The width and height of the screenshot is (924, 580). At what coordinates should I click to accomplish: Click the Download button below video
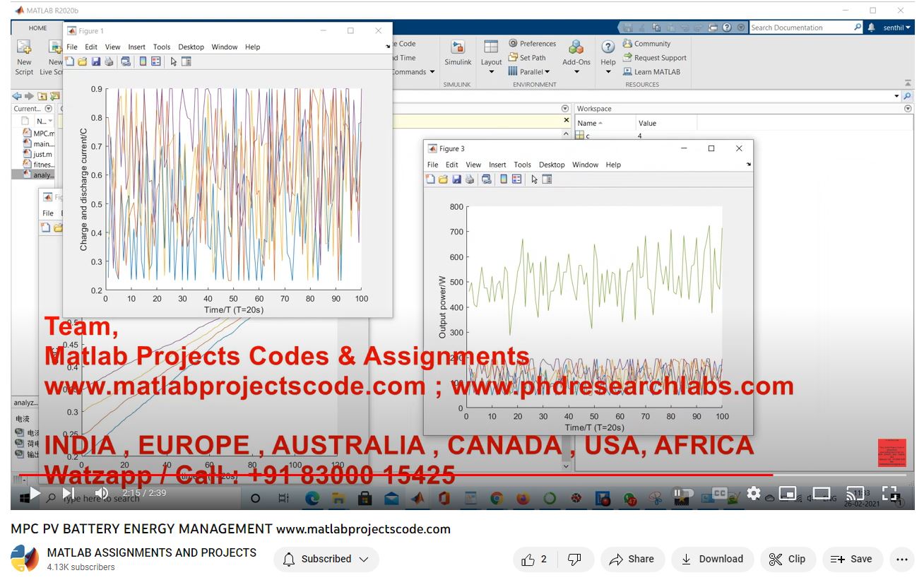(712, 559)
